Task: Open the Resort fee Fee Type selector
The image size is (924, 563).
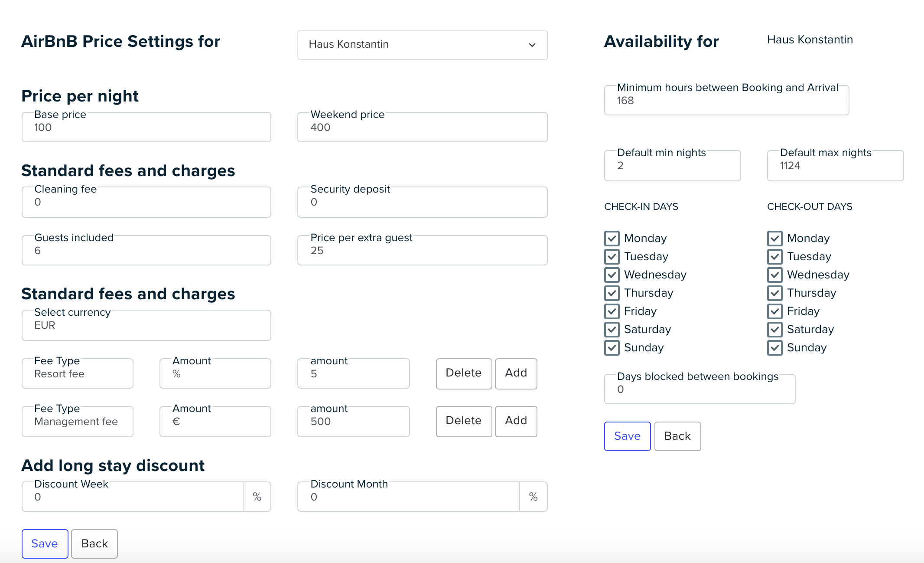Action: (x=78, y=373)
